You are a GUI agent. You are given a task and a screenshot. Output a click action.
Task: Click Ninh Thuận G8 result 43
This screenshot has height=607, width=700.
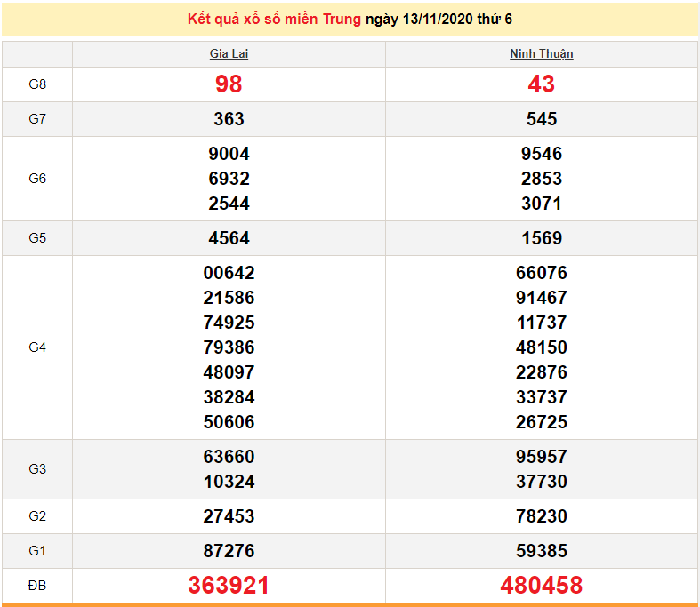pos(541,84)
